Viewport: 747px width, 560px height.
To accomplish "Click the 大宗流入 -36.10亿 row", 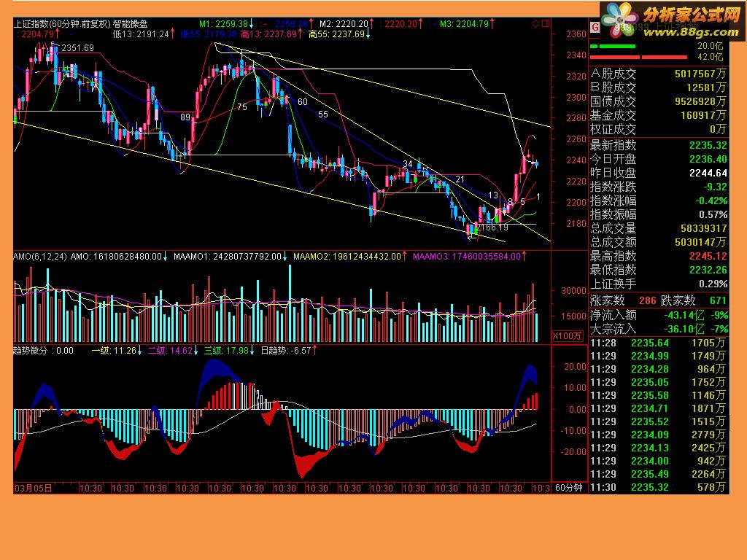I will (x=659, y=329).
